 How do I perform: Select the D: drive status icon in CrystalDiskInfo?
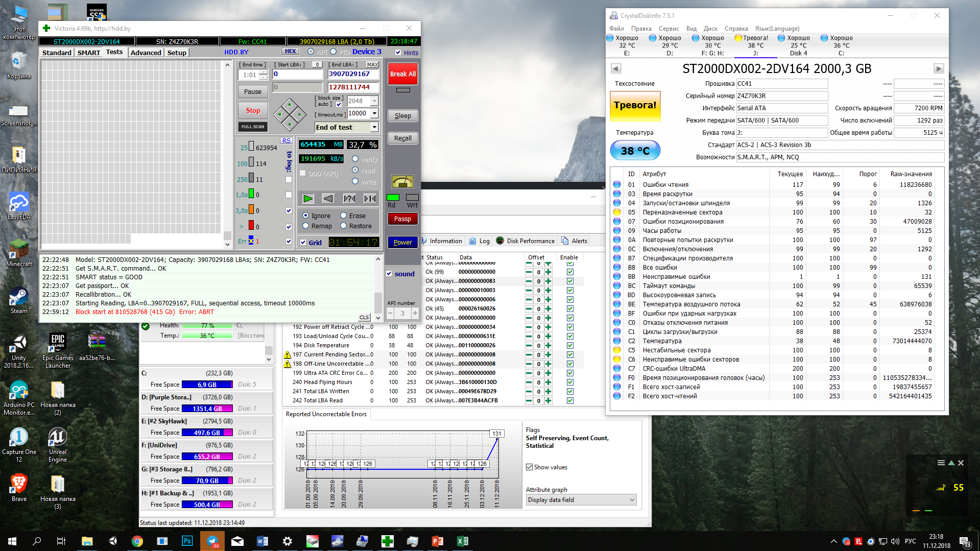click(x=653, y=38)
